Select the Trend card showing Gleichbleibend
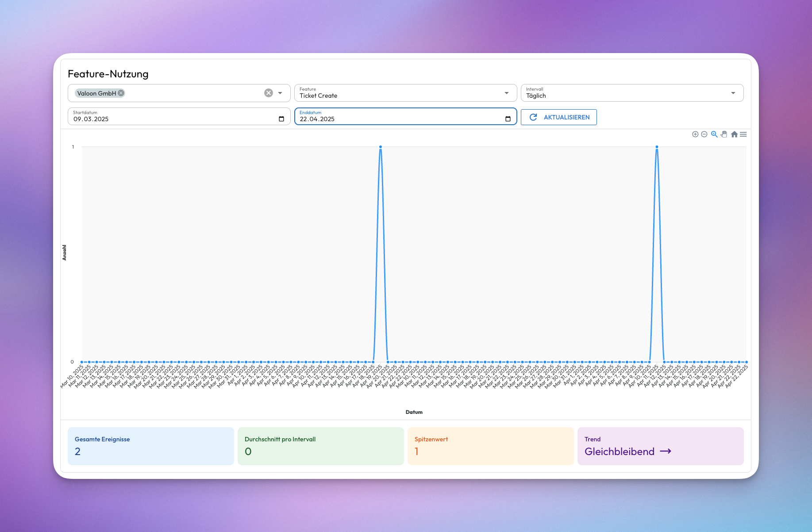The height and width of the screenshot is (532, 812). coord(660,446)
